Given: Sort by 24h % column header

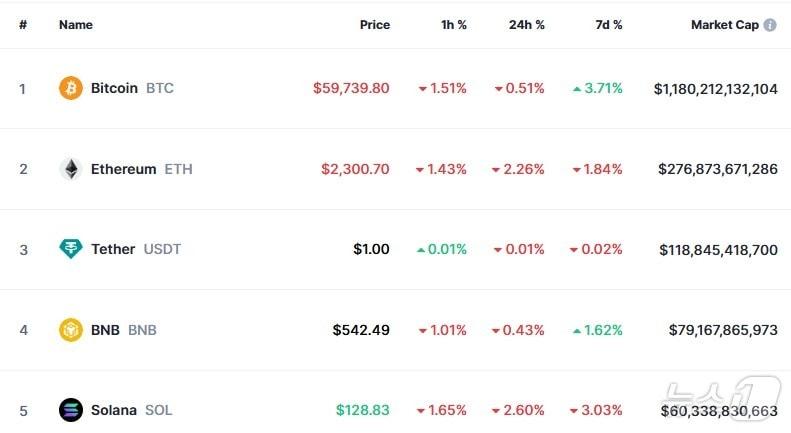Looking at the screenshot, I should click(527, 25).
